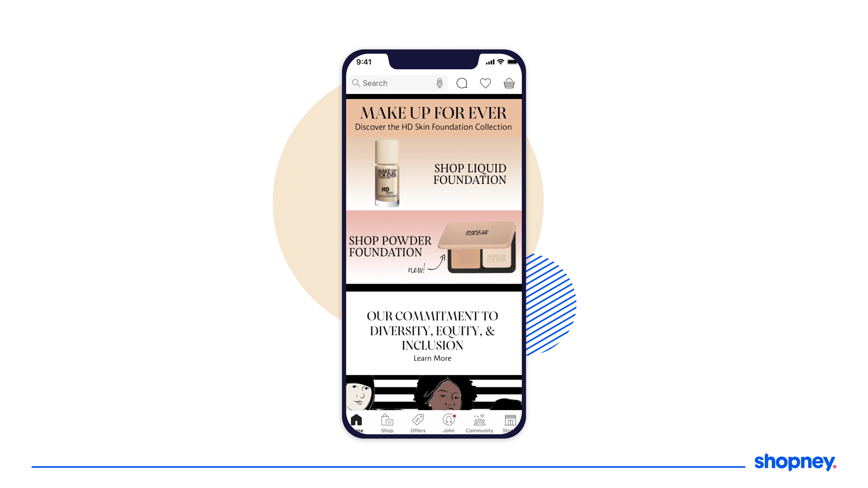Click Learn More diversity commitment link

tap(433, 358)
